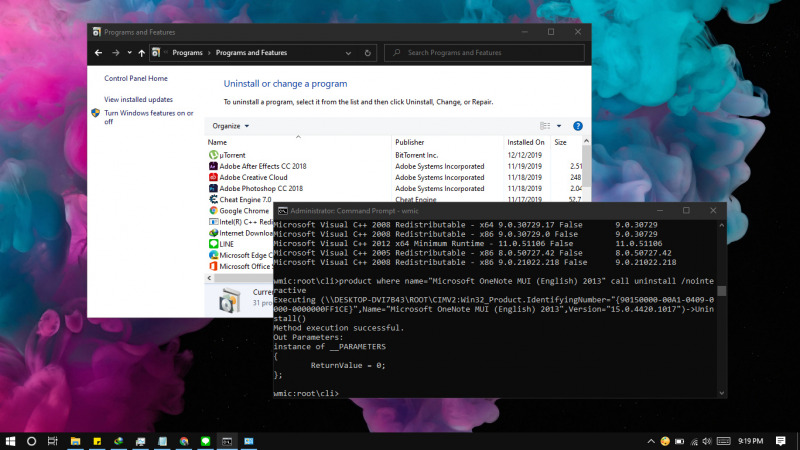Select µTorrent in the program list
This screenshot has width=800, height=450.
tap(232, 155)
